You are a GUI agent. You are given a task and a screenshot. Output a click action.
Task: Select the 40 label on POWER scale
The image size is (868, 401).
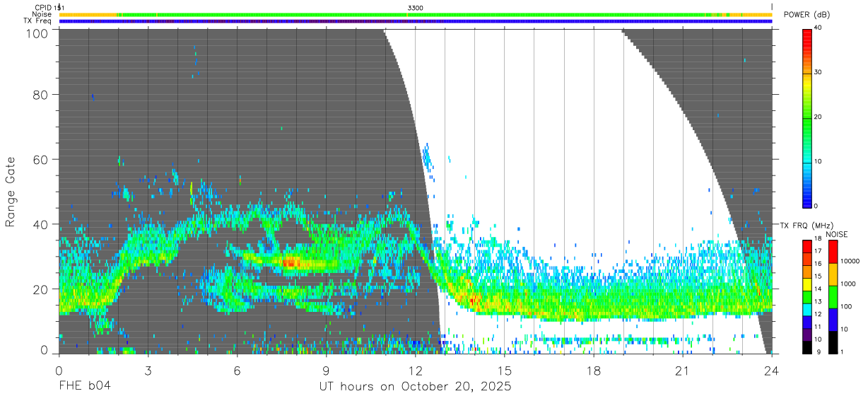(819, 28)
